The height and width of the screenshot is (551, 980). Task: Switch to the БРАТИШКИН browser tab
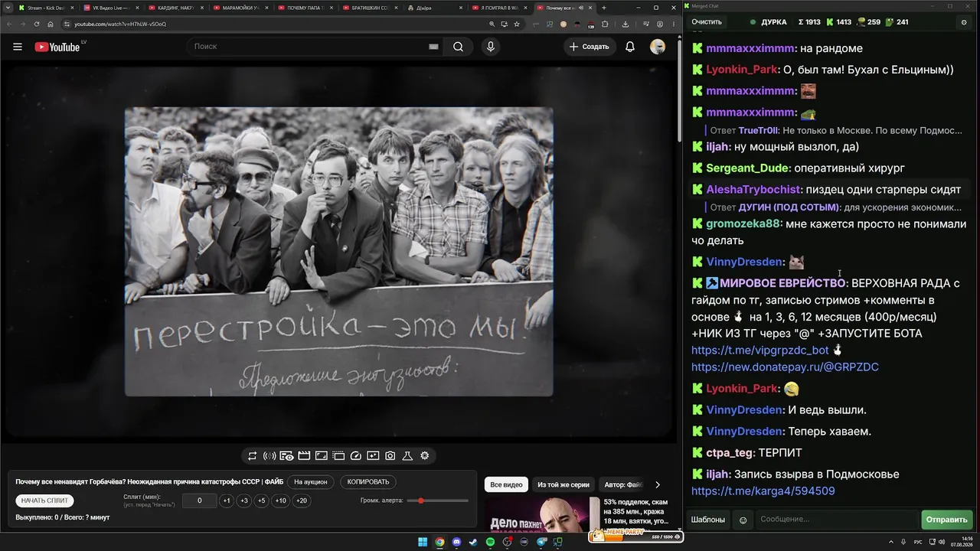(371, 8)
